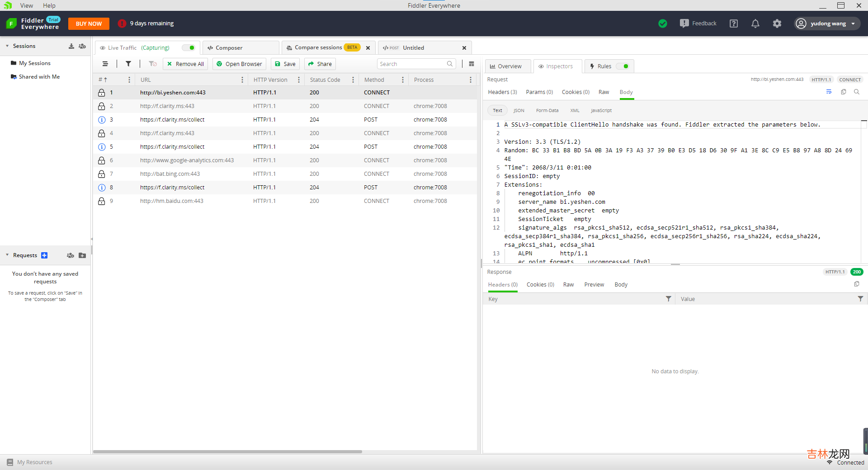
Task: Select session row http://hm.baidu.com:443
Action: [x=285, y=201]
